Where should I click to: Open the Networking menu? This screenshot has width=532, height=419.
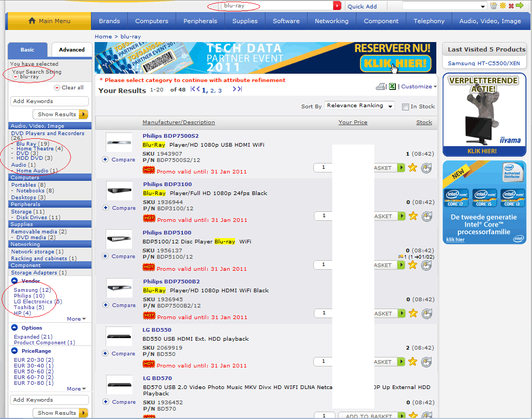pyautogui.click(x=332, y=21)
